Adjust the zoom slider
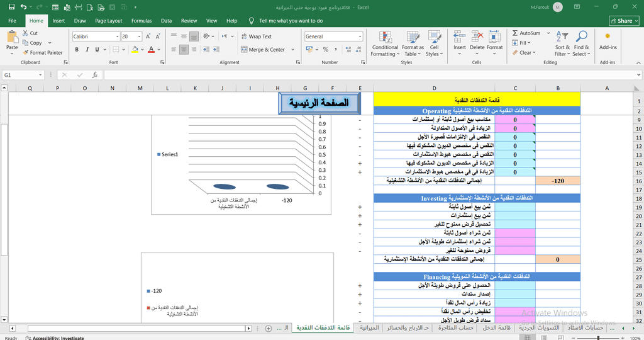 pos(599,337)
